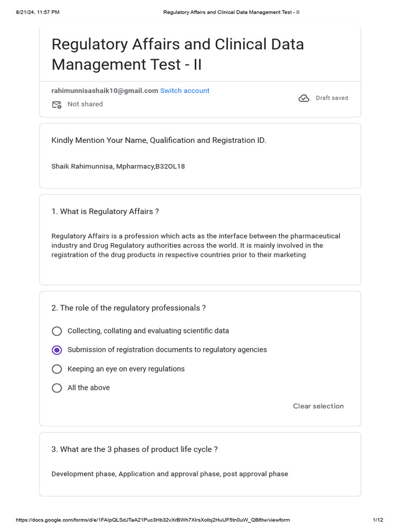The image size is (399, 532).
Task: Click the page header document title text
Action: click(x=231, y=12)
